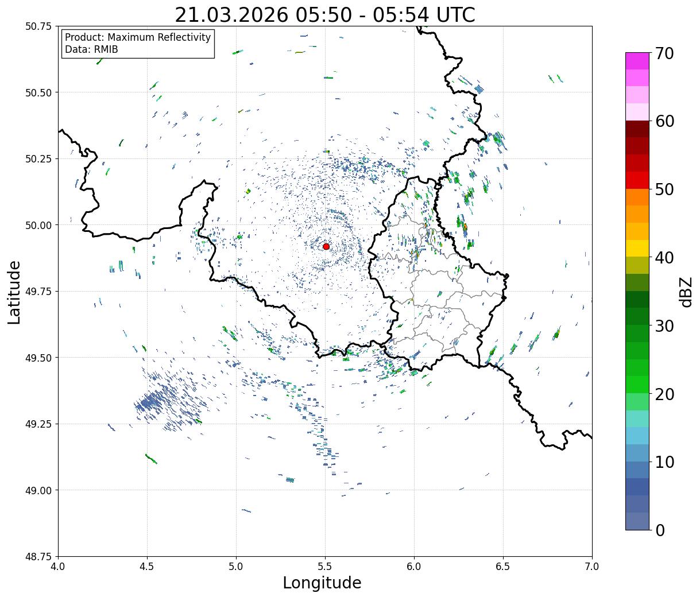The height and width of the screenshot is (597, 700).
Task: Click the 'Data: RMIB' label
Action: pyautogui.click(x=91, y=49)
